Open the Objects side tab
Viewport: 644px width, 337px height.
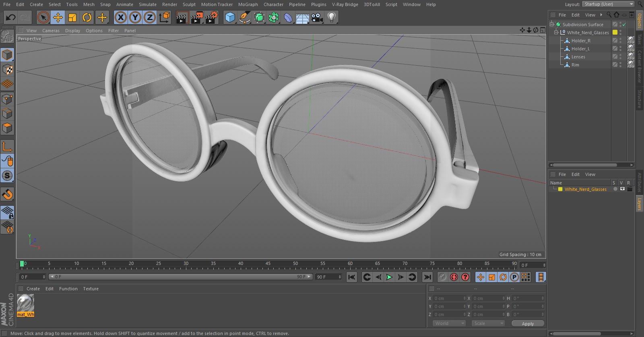[640, 21]
